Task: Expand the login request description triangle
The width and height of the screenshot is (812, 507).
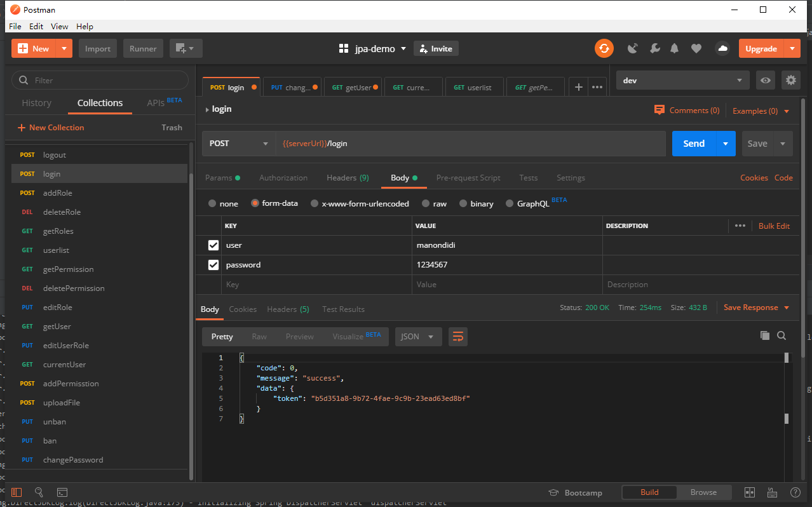Action: [x=207, y=110]
